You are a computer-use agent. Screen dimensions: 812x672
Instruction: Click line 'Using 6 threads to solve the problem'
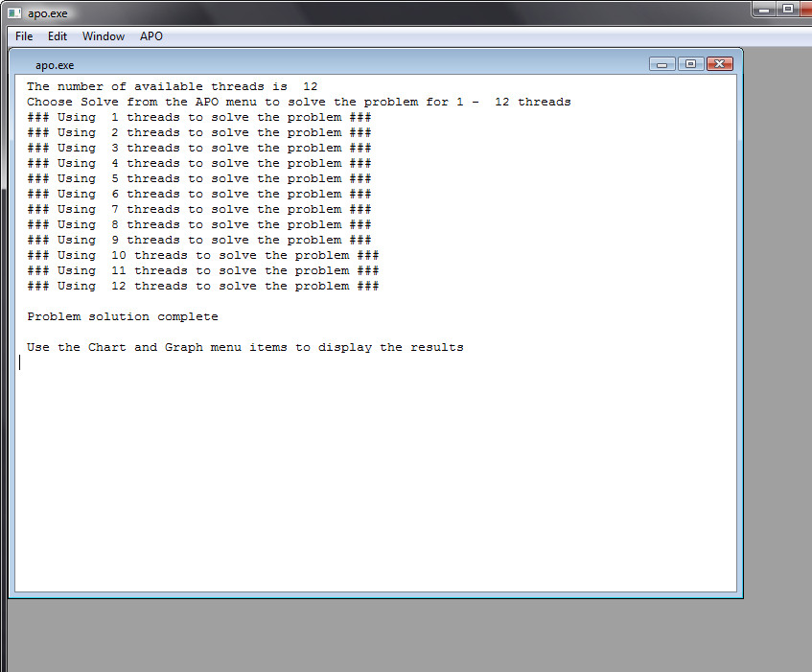click(x=198, y=195)
